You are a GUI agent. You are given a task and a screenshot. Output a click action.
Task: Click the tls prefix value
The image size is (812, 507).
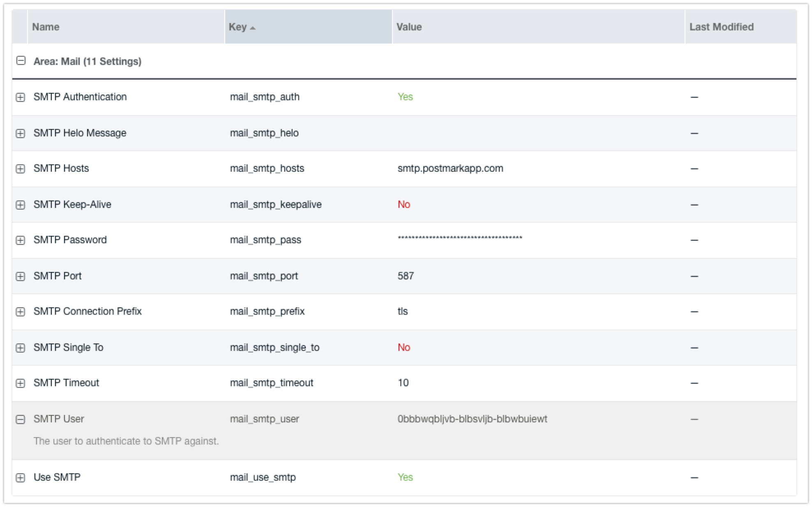coord(403,311)
